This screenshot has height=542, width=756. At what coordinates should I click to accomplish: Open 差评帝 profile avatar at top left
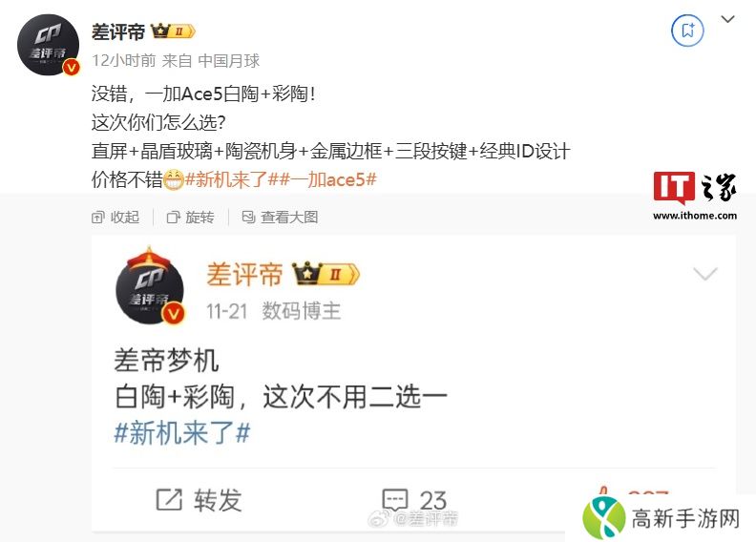tap(49, 45)
